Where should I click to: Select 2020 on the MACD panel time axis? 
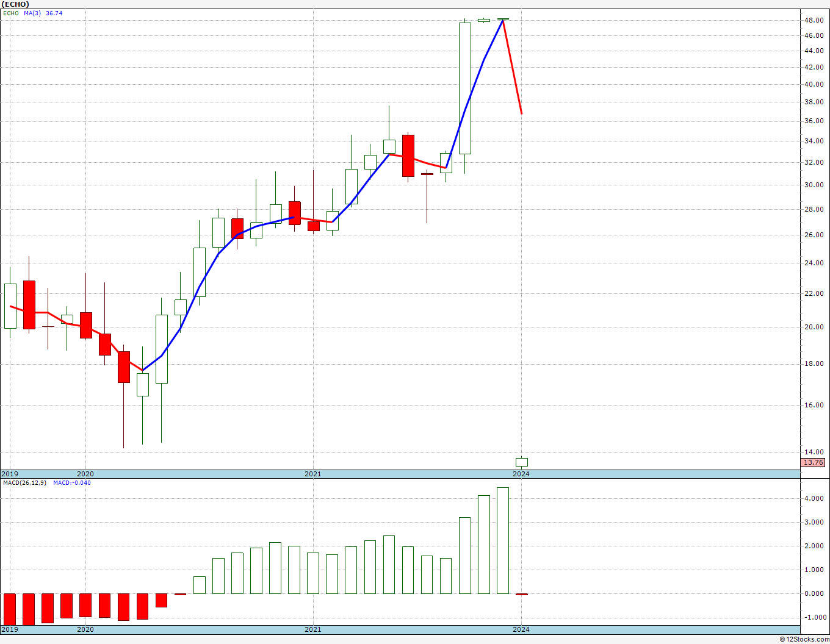85,629
